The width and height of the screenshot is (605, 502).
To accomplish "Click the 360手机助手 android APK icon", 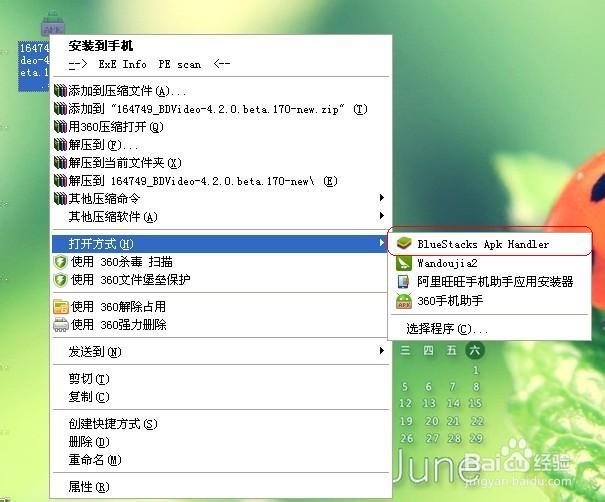I will coord(404,301).
